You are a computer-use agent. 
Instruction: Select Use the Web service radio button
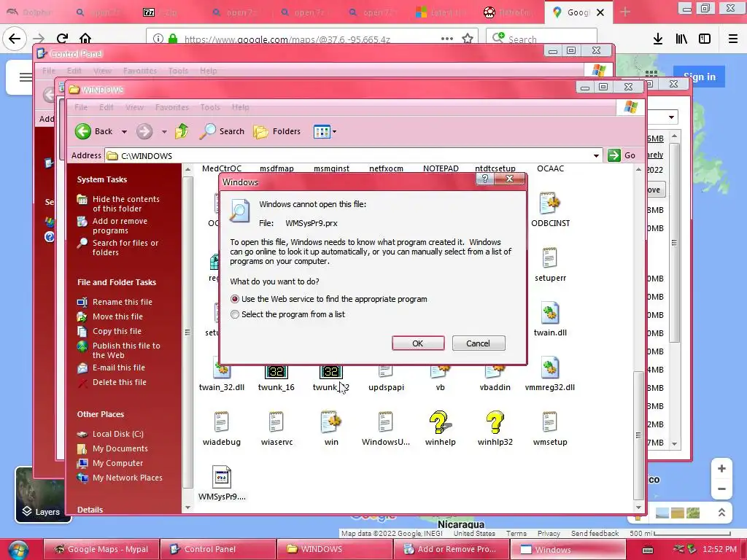pos(234,299)
